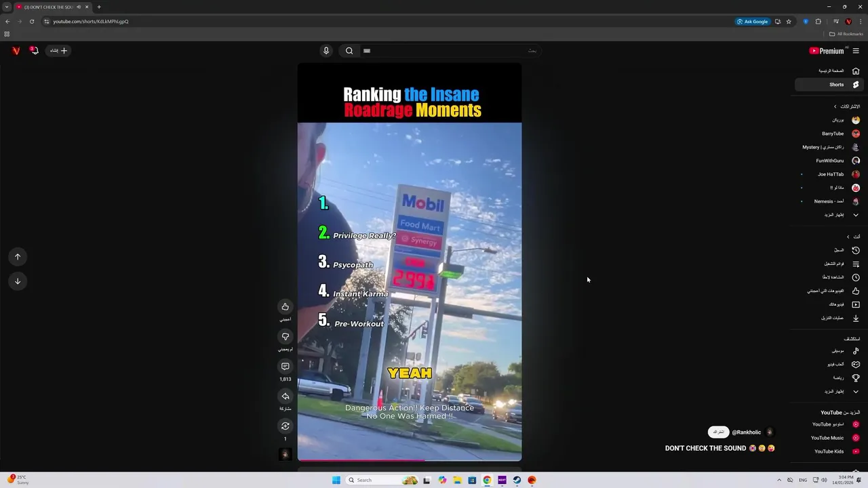Viewport: 868px width, 488px height.
Task: Like the Short with the thumbs up icon
Action: 285,306
